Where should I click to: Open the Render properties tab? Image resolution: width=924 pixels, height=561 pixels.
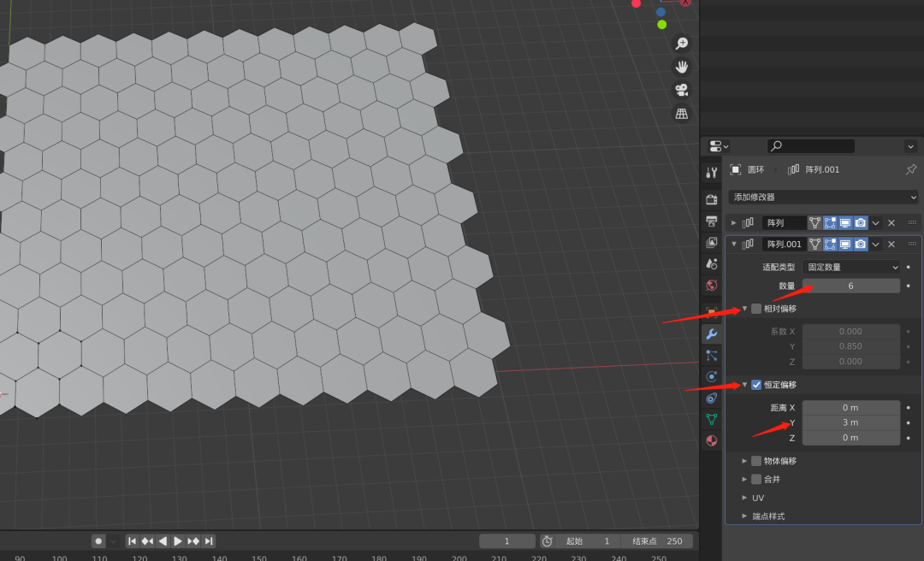(x=712, y=200)
